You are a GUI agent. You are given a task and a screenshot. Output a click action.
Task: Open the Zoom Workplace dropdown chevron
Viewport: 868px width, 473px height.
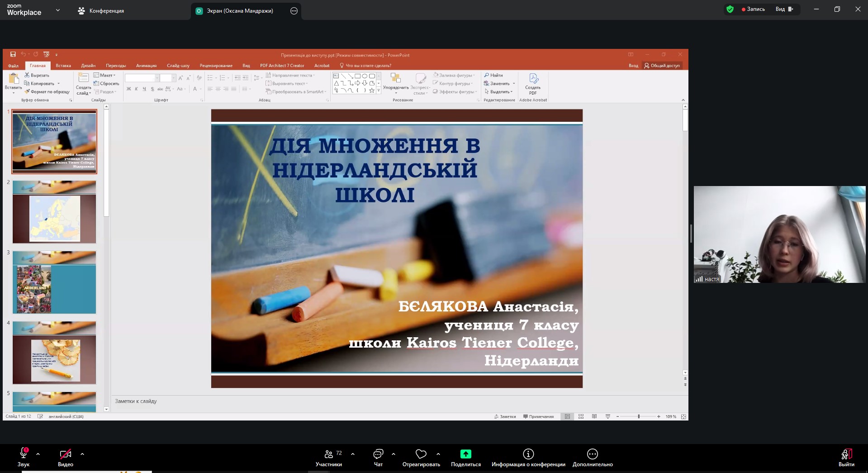(58, 10)
